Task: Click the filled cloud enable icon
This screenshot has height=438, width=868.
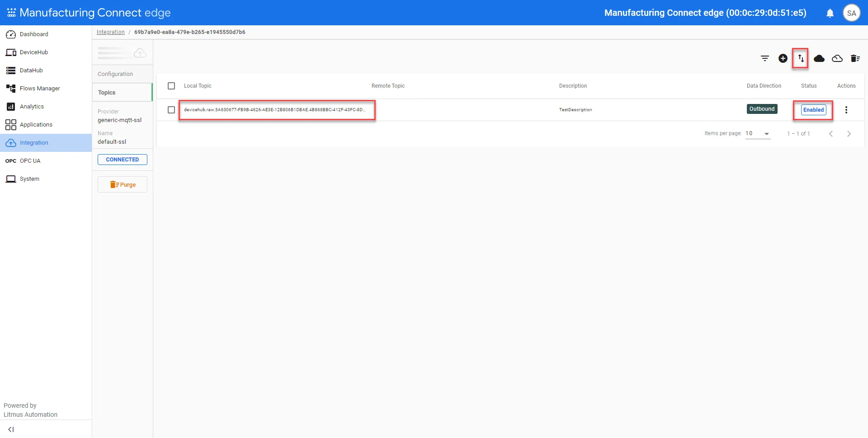Action: [x=819, y=58]
